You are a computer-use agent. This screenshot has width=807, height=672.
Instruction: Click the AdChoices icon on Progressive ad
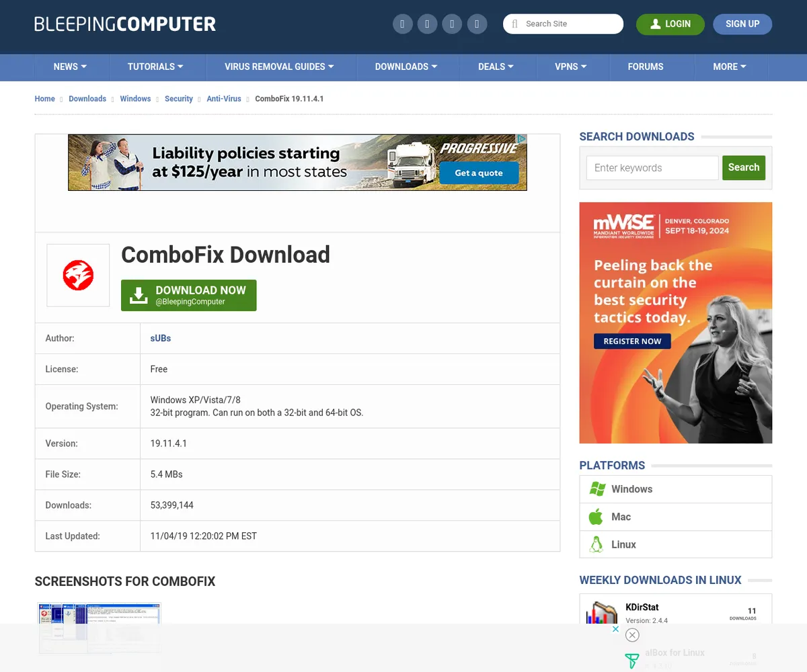521,140
